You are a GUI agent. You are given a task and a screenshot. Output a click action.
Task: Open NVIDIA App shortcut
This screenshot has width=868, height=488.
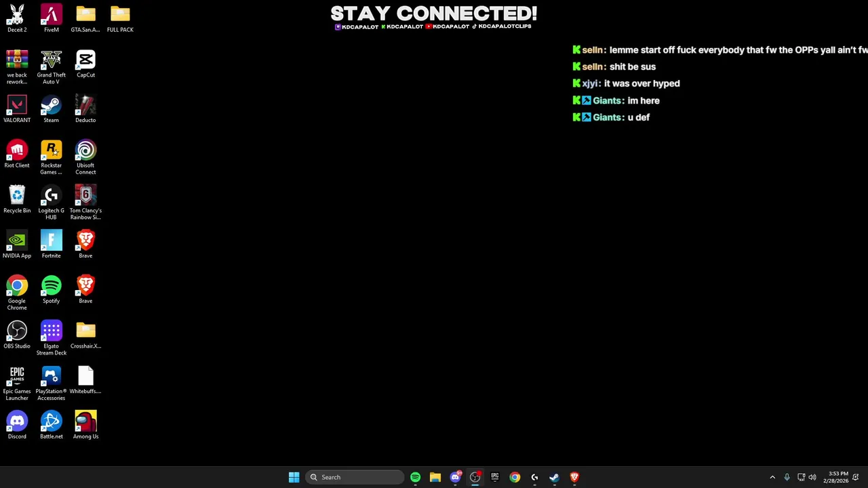coord(17,244)
